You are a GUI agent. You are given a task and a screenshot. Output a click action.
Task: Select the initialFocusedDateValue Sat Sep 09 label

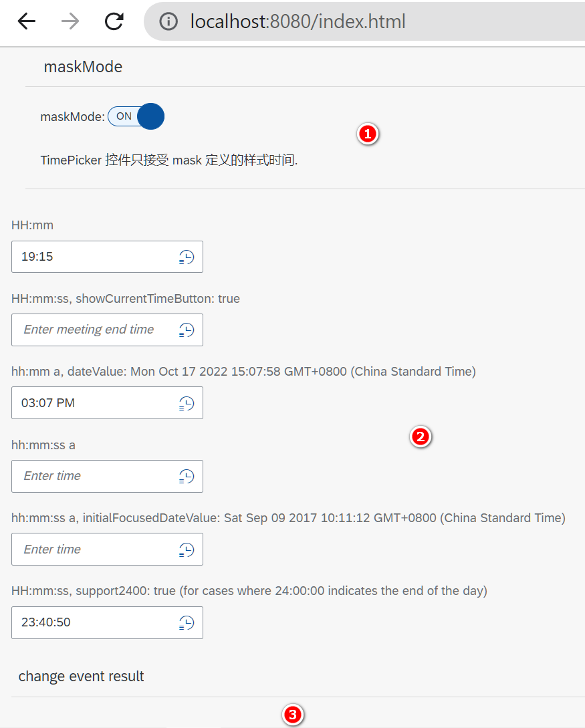(x=288, y=517)
